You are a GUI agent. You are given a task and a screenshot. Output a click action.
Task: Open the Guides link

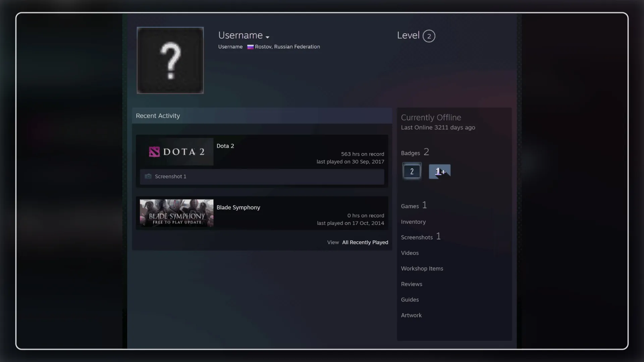pyautogui.click(x=410, y=300)
